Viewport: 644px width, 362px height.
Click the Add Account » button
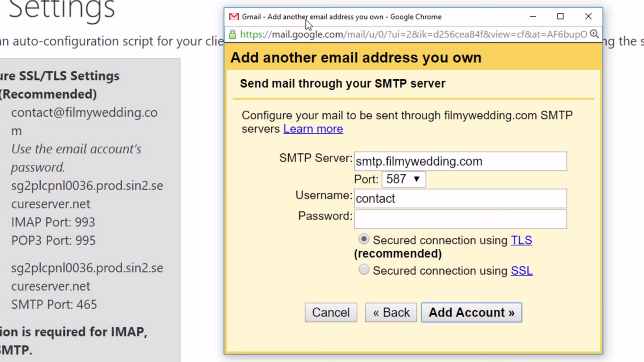pos(471,313)
